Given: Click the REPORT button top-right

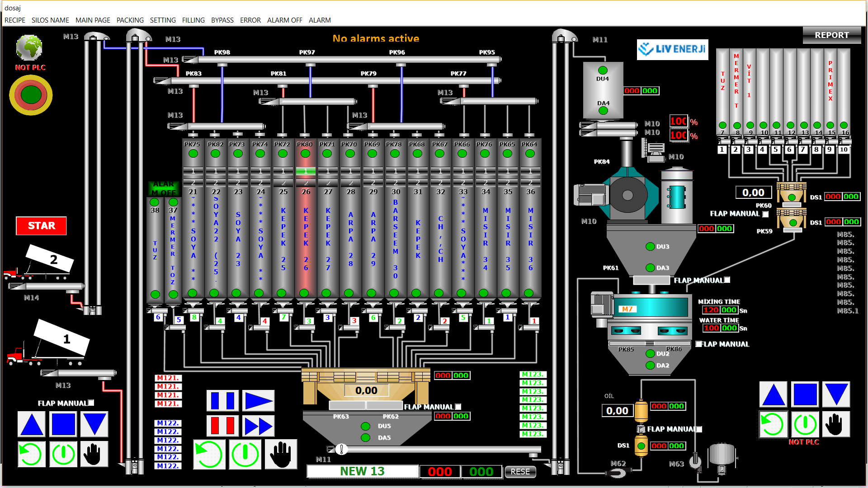Looking at the screenshot, I should 832,35.
